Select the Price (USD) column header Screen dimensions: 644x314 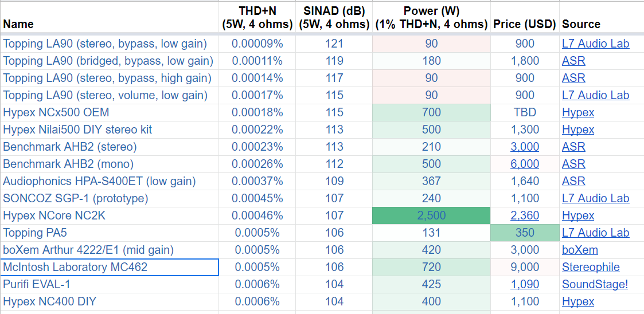tap(525, 17)
